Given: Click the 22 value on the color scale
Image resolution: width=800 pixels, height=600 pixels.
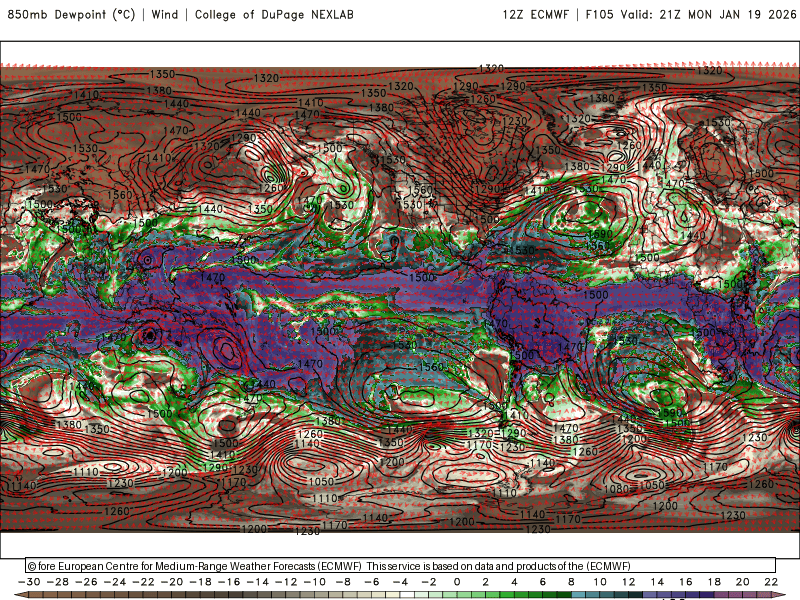Looking at the screenshot, I should [771, 582].
